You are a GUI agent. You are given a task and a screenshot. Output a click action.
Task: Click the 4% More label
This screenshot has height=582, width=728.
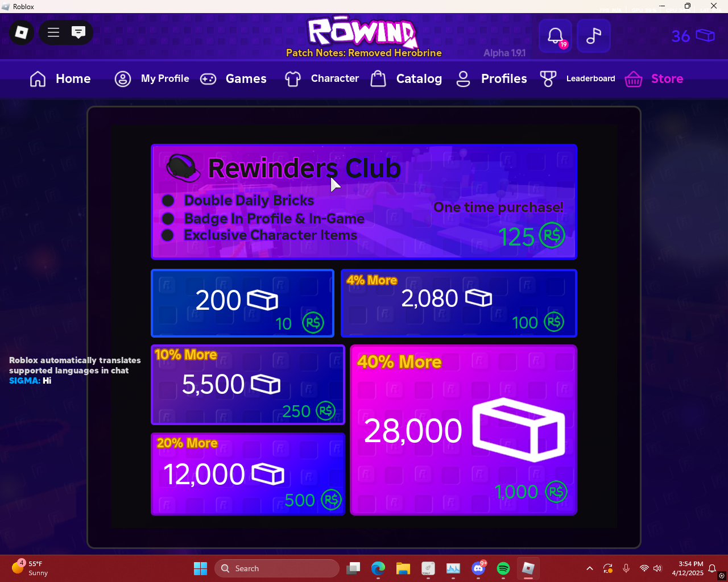click(372, 280)
